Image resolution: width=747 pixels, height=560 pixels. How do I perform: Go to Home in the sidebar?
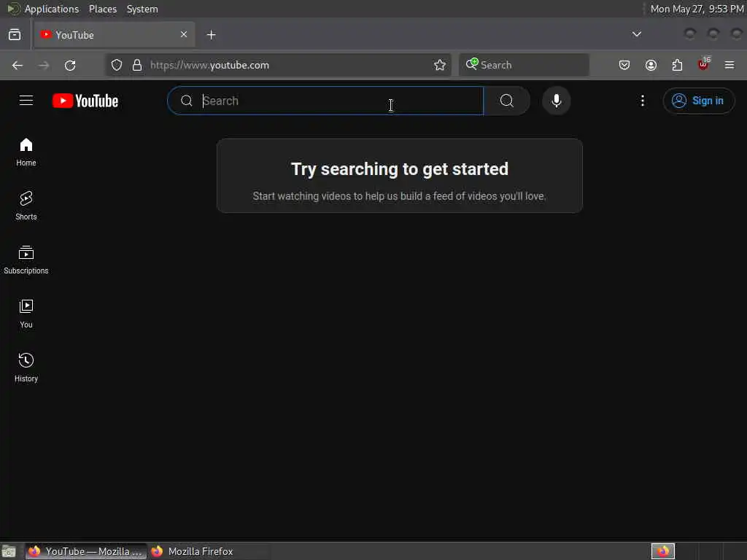(x=26, y=152)
